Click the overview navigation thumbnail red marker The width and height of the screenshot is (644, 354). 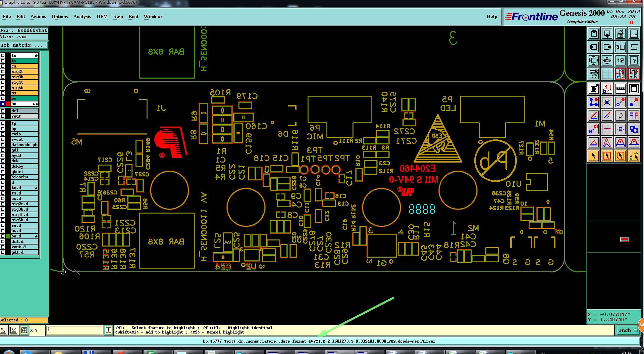624,239
